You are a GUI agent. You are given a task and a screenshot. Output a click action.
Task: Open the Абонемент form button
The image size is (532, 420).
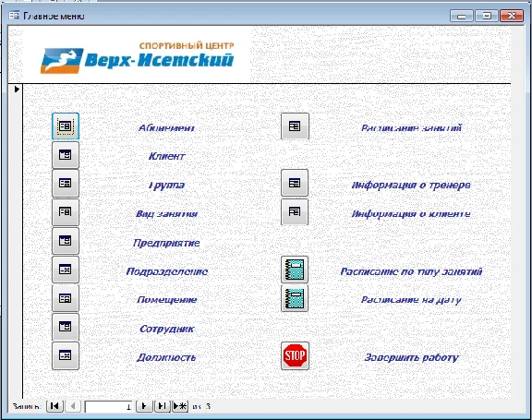[x=66, y=126]
